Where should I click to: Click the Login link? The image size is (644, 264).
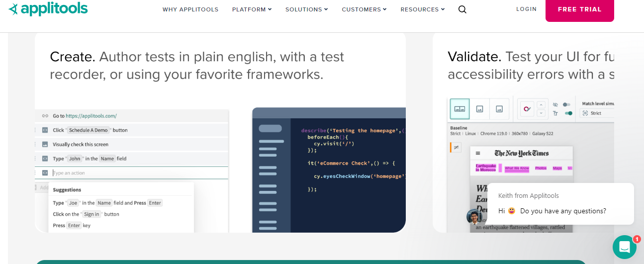(526, 9)
